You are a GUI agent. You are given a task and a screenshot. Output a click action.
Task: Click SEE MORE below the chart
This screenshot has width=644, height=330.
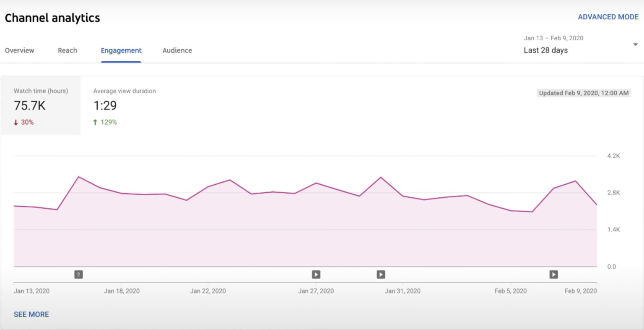[31, 314]
